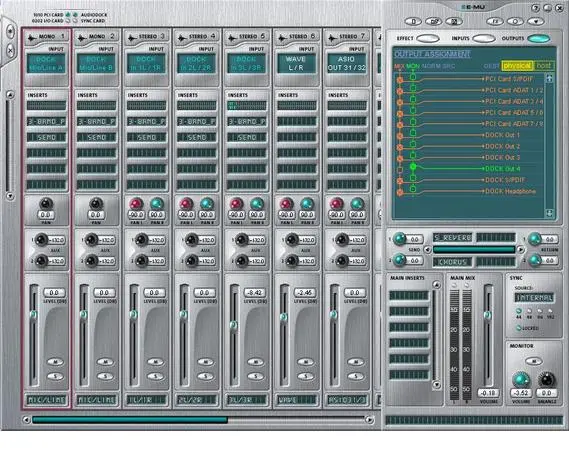This screenshot has width=569, height=450.
Task: Toggle MON node for DOCK Out 4
Action: (413, 167)
